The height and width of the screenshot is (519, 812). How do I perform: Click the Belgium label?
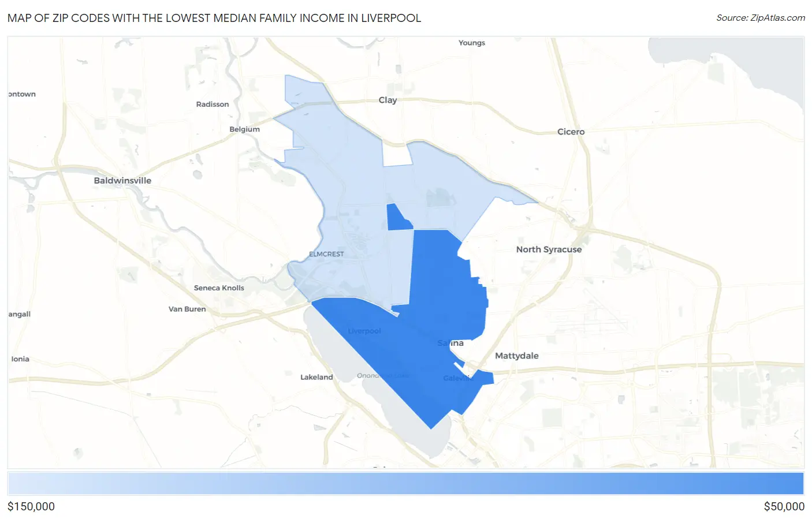tap(244, 129)
